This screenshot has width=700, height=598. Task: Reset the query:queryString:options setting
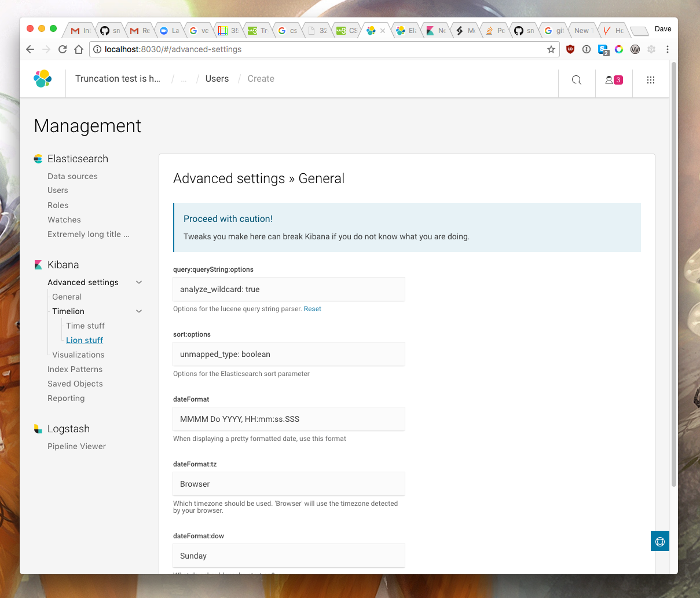click(x=313, y=309)
